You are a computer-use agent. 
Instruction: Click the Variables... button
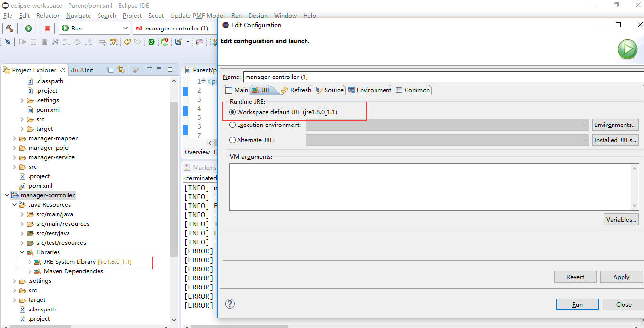pyautogui.click(x=621, y=220)
